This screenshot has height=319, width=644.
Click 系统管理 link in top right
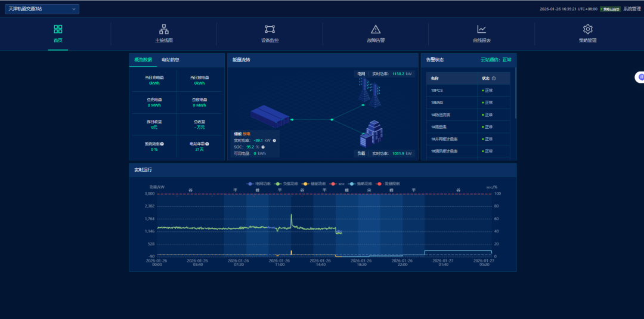(x=631, y=9)
